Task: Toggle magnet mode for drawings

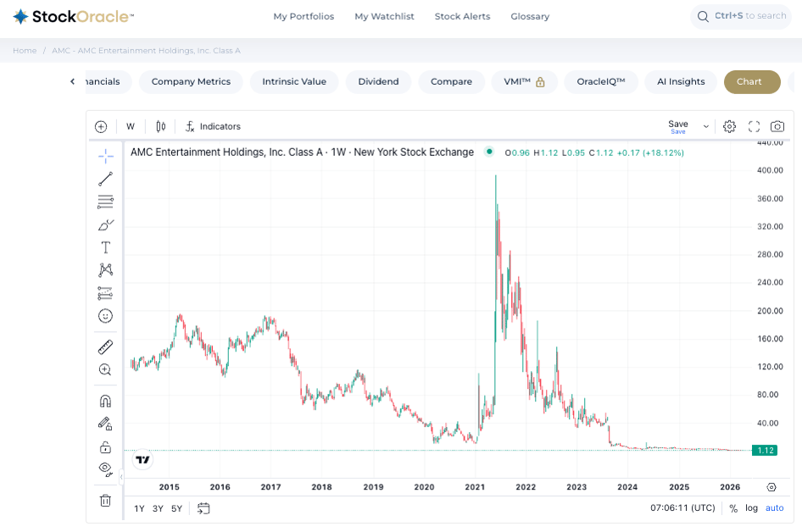Action: pos(105,401)
